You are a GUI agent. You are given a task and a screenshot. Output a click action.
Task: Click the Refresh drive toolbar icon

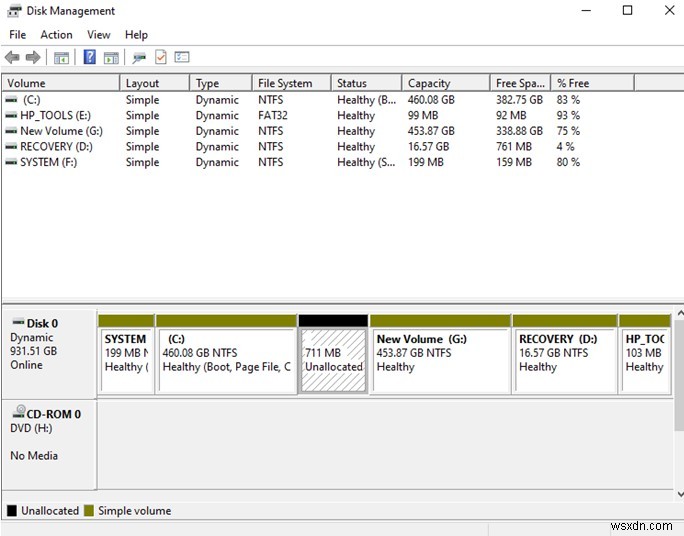point(139,58)
